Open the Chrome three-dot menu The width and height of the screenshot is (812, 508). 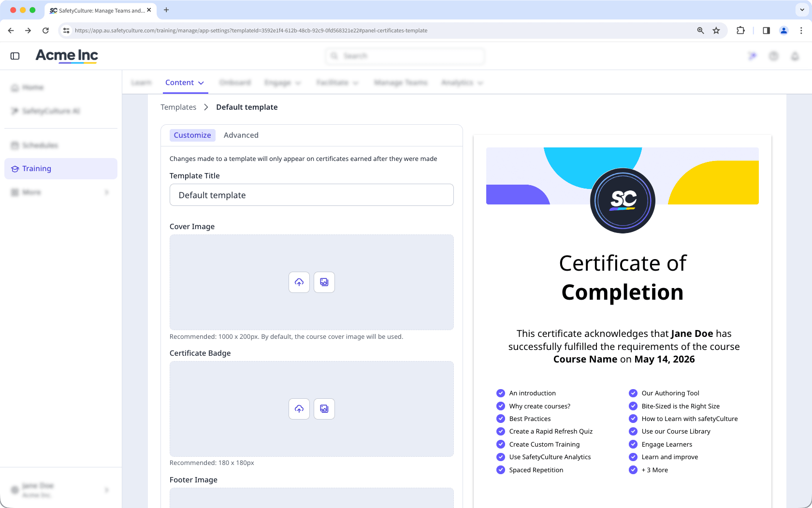click(801, 30)
